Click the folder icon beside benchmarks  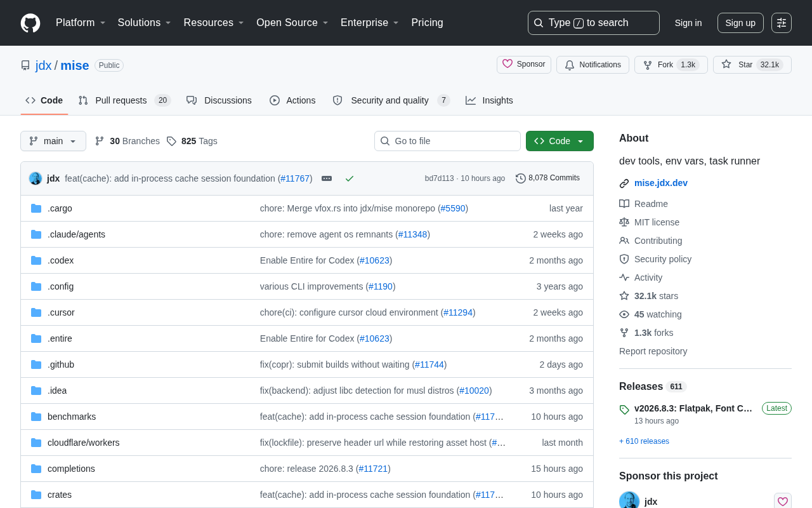(x=36, y=417)
